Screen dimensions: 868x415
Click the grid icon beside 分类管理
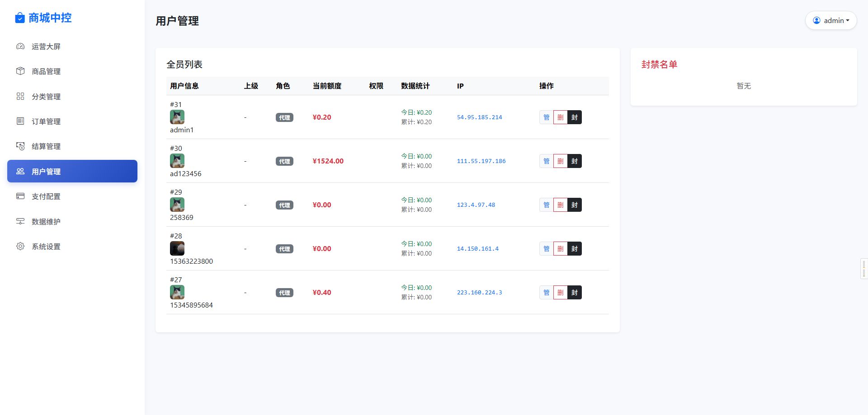tap(20, 96)
